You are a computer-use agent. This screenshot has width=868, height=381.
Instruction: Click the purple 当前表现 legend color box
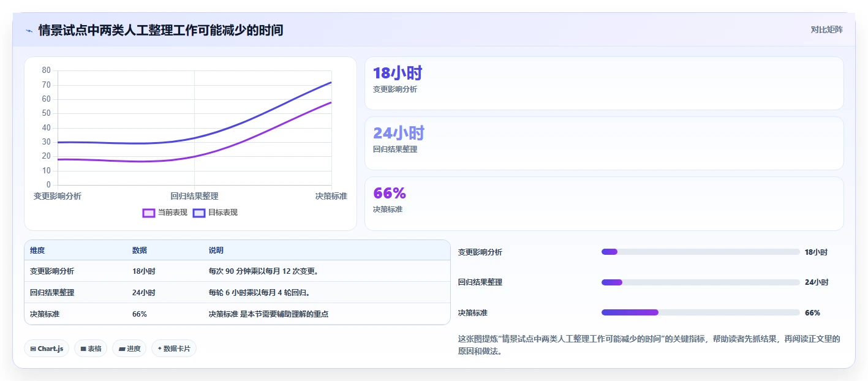149,213
